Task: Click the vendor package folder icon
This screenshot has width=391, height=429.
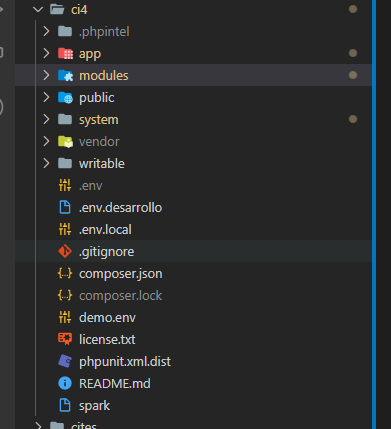Action: [65, 141]
